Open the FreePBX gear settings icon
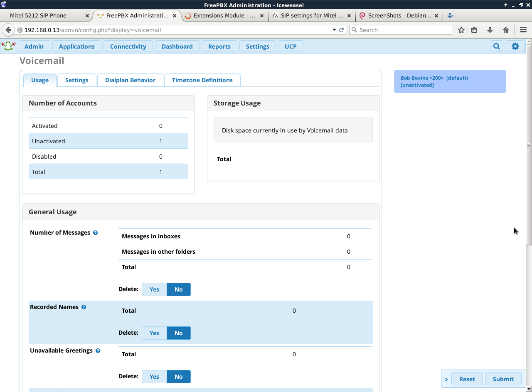Screen dimensions: 532x392 [515, 46]
